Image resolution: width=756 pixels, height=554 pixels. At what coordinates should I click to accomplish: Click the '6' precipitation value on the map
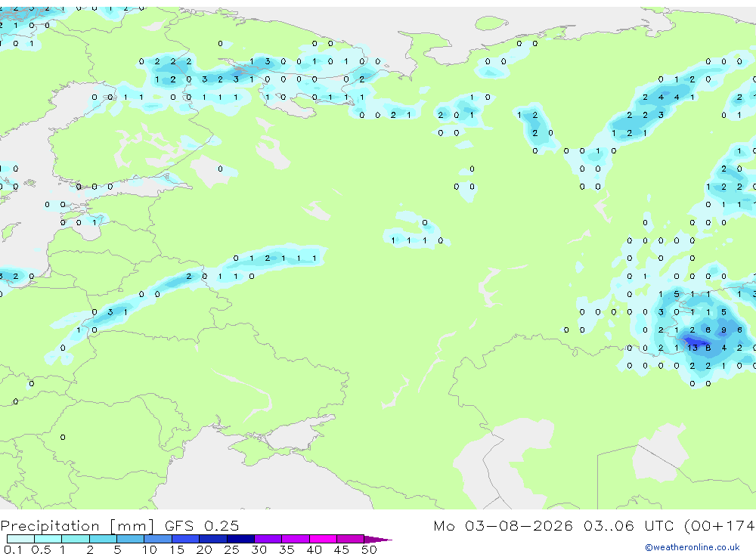[x=739, y=330]
